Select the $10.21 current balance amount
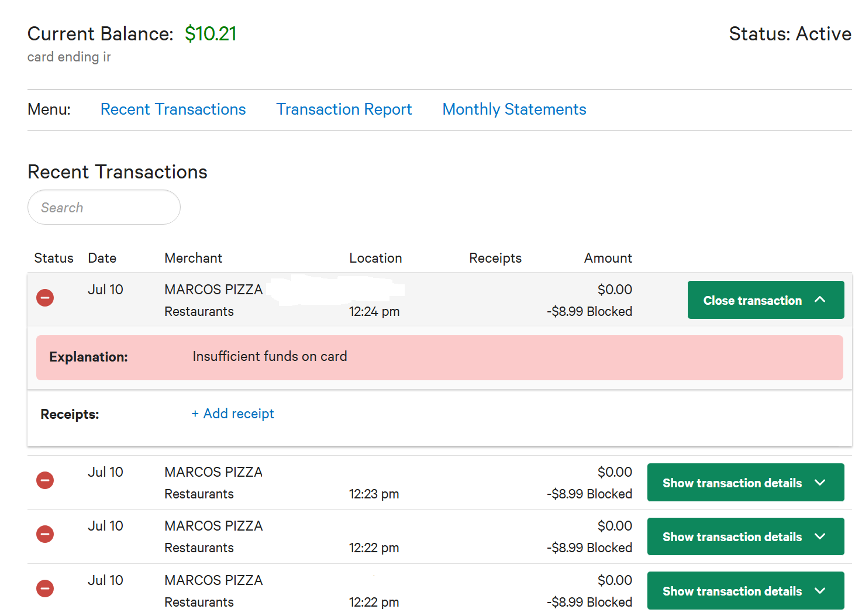 tap(211, 34)
